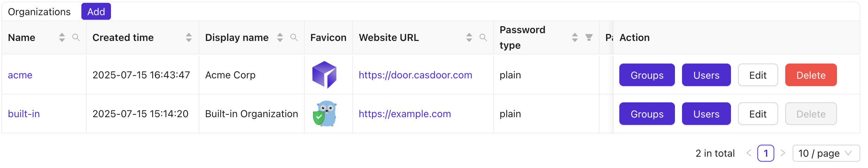Screen dimensions: 868x168
Task: Click the Website URL sort arrows
Action: 469,37
